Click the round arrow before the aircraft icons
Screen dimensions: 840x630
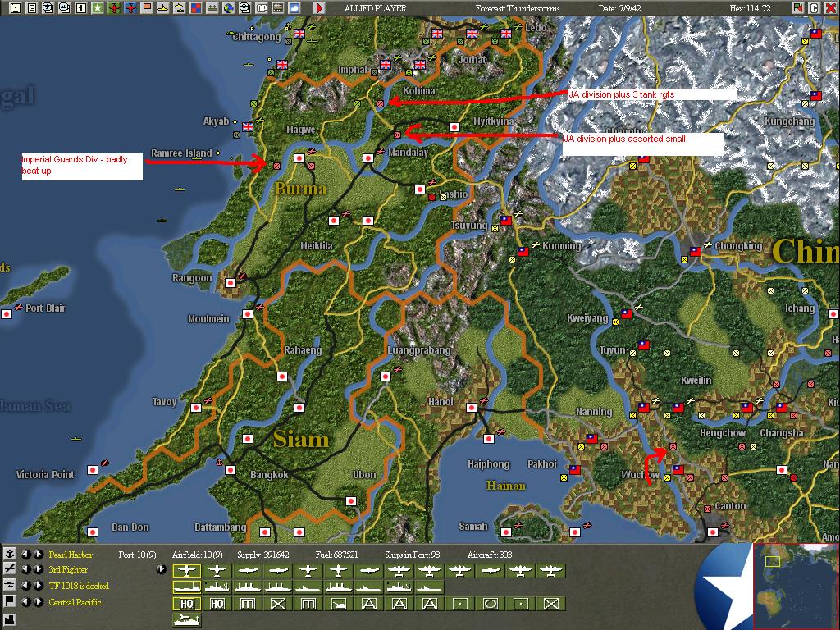click(161, 569)
